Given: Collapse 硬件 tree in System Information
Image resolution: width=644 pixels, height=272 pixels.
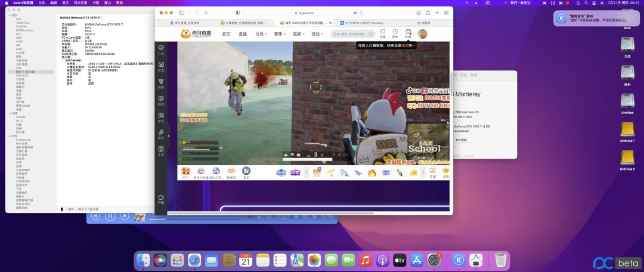Looking at the screenshot, I should [x=9, y=15].
